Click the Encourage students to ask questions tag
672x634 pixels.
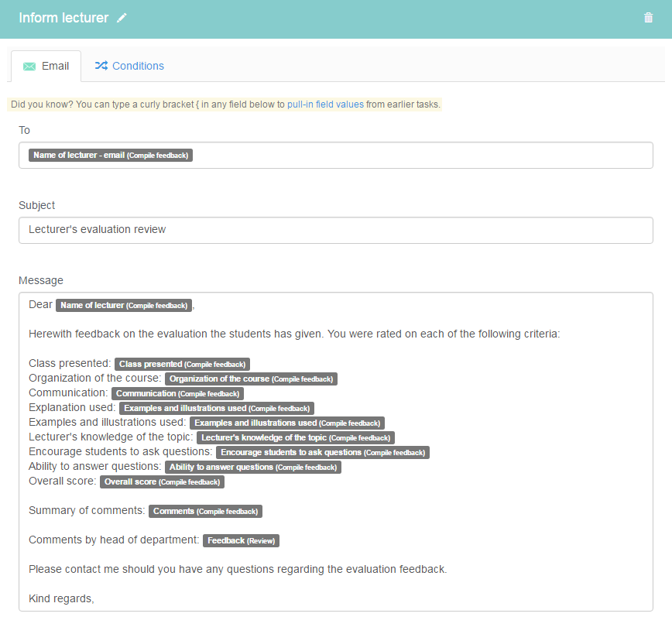(322, 452)
